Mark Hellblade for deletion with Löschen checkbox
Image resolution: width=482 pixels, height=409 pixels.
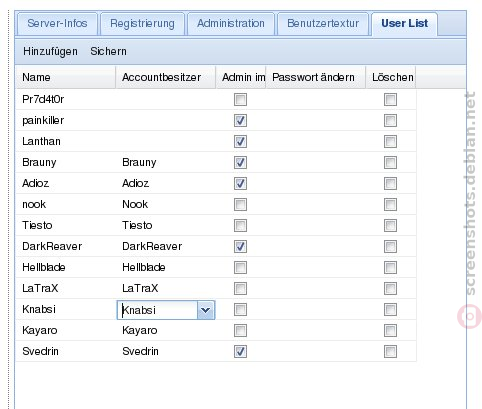(x=390, y=267)
